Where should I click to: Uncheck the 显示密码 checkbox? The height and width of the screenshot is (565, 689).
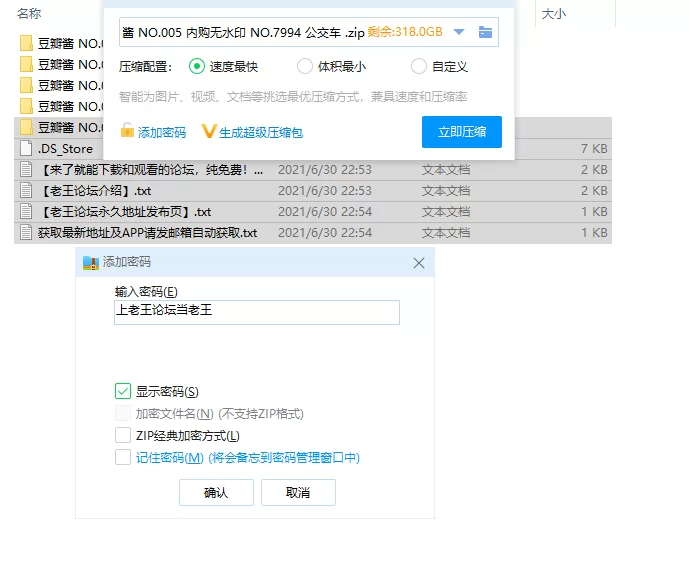coord(123,392)
